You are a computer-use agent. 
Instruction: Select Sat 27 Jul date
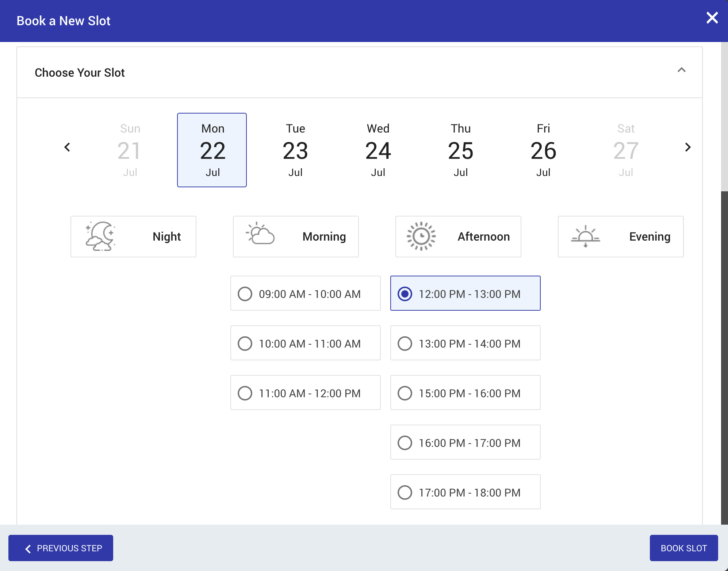pos(626,150)
